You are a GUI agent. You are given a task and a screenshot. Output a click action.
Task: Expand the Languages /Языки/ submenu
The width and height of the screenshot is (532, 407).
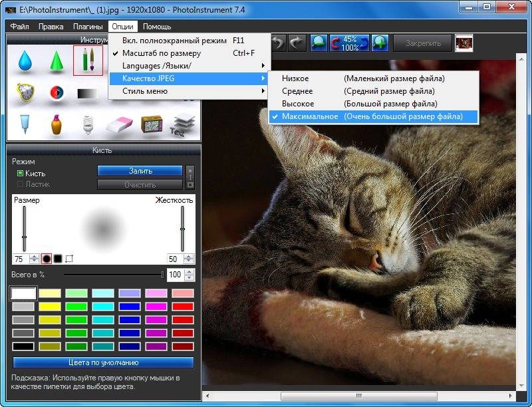(190, 66)
